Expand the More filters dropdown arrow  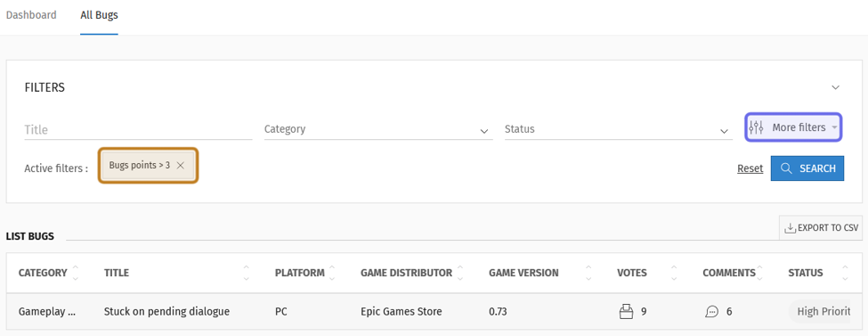point(834,128)
